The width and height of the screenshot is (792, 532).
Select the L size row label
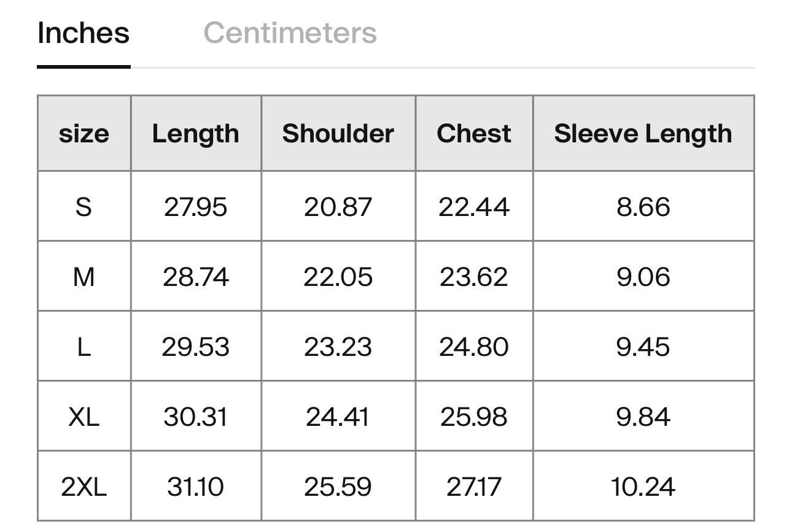84,347
